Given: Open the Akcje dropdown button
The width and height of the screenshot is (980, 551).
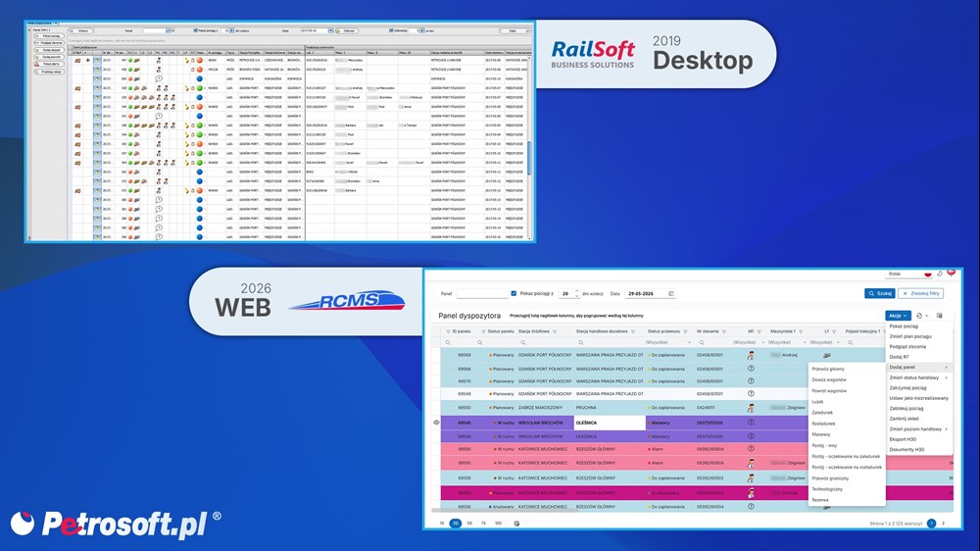Looking at the screenshot, I should pyautogui.click(x=898, y=316).
